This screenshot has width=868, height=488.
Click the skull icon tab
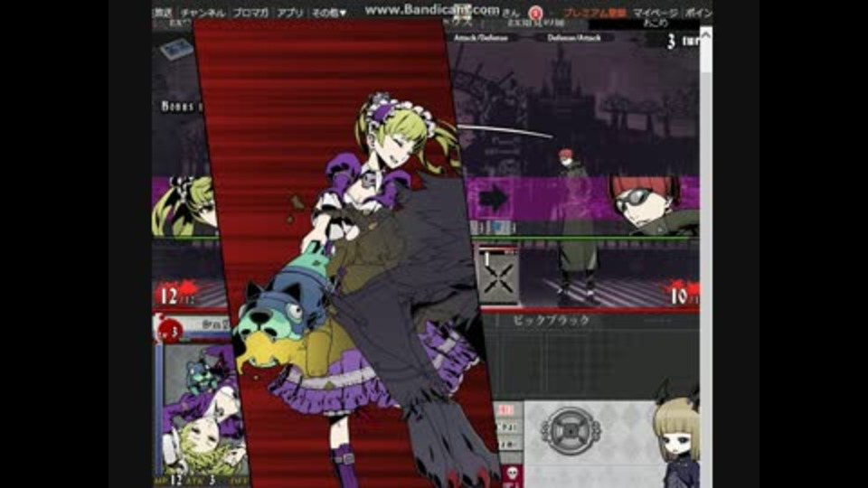[512, 474]
